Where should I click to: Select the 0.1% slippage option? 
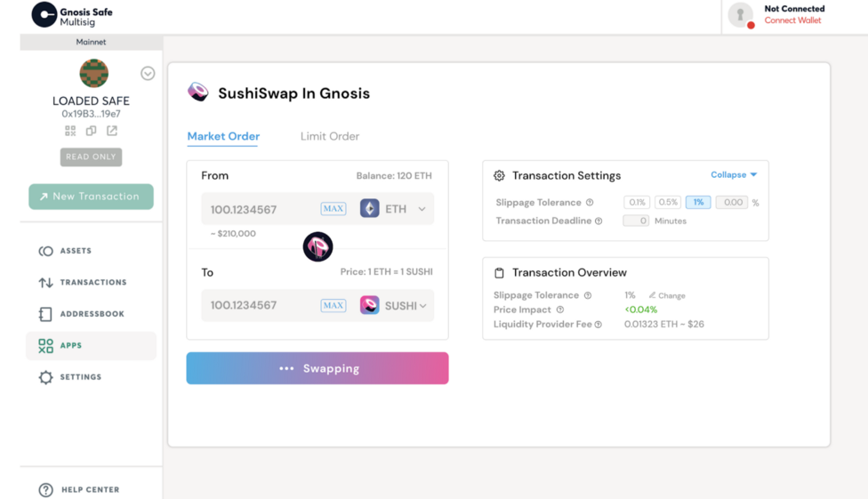pyautogui.click(x=637, y=202)
